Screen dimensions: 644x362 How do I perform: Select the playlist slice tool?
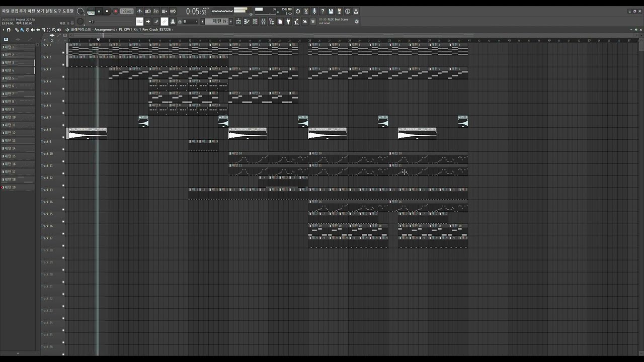tap(43, 30)
